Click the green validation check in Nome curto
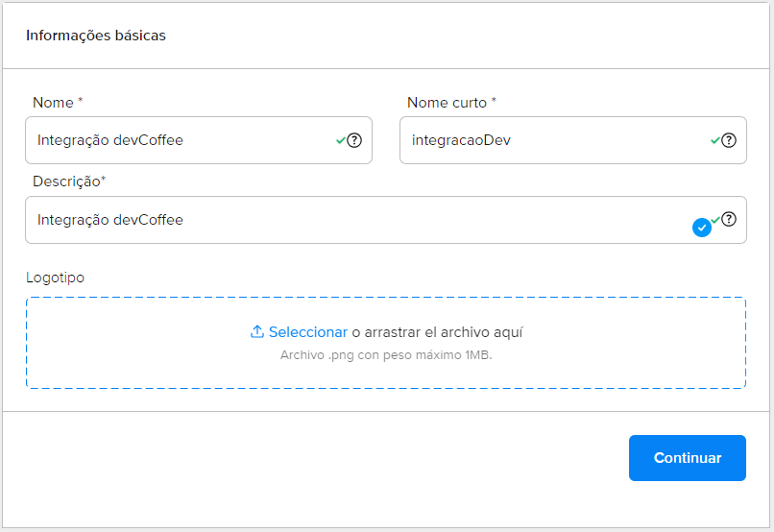The image size is (774, 532). (714, 140)
